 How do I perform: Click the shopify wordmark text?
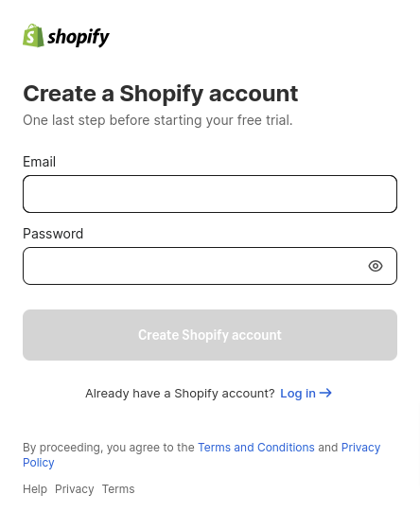pyautogui.click(x=79, y=37)
